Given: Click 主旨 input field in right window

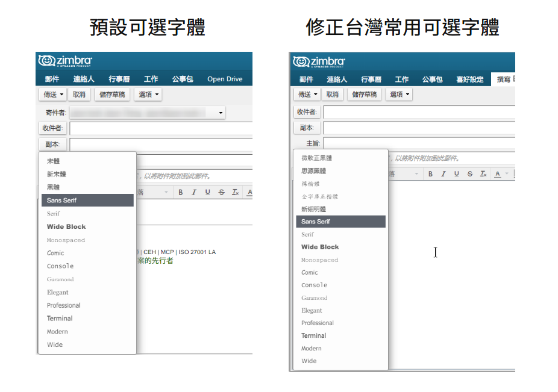Looking at the screenshot, I should (419, 143).
